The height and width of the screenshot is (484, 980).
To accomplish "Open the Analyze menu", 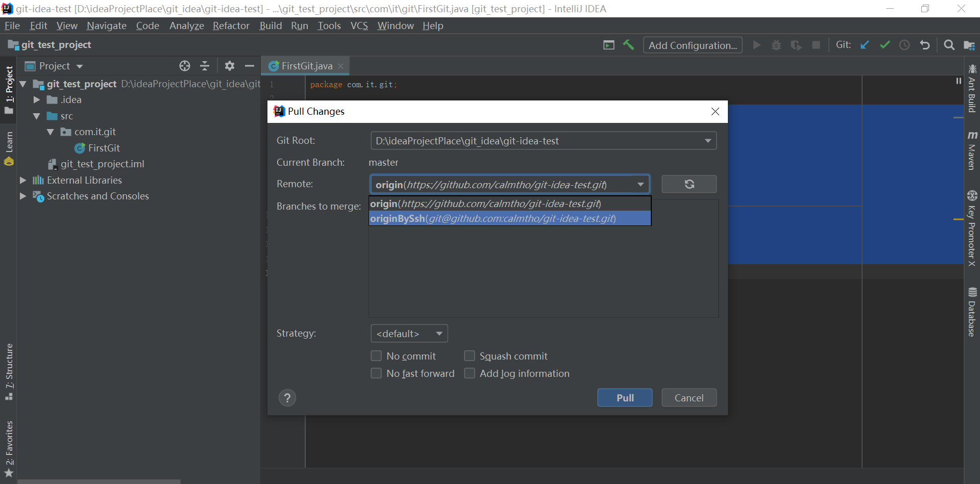I will pos(187,26).
